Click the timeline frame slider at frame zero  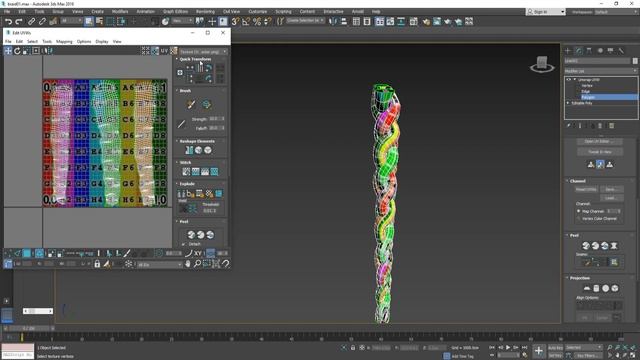22,338
